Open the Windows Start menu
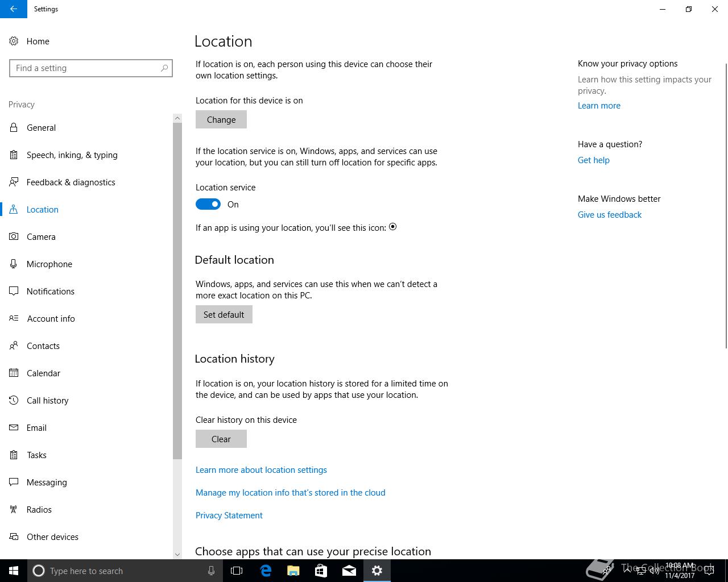The height and width of the screenshot is (582, 728). pos(14,571)
